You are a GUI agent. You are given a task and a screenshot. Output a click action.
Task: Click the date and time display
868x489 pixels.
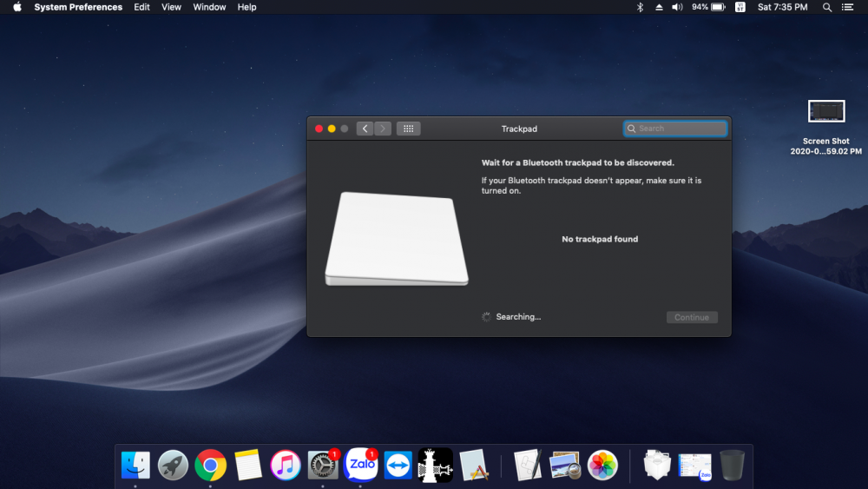[x=782, y=7]
